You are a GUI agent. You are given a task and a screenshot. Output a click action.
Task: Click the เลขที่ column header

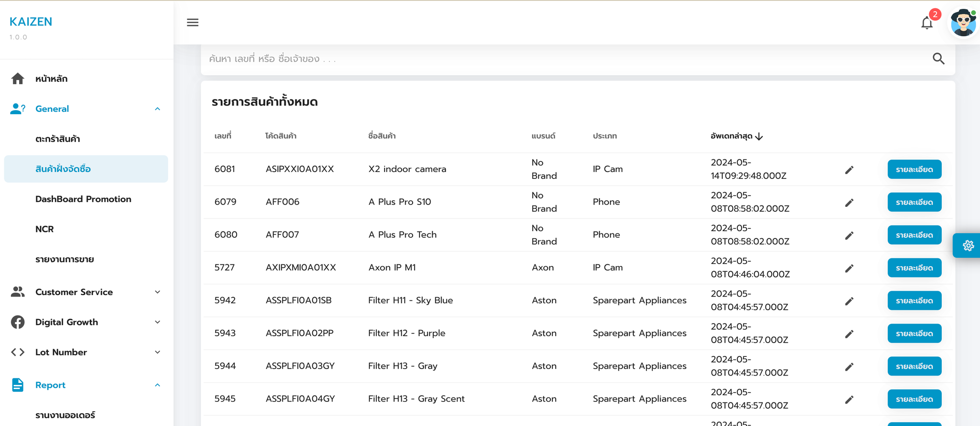[x=223, y=136]
